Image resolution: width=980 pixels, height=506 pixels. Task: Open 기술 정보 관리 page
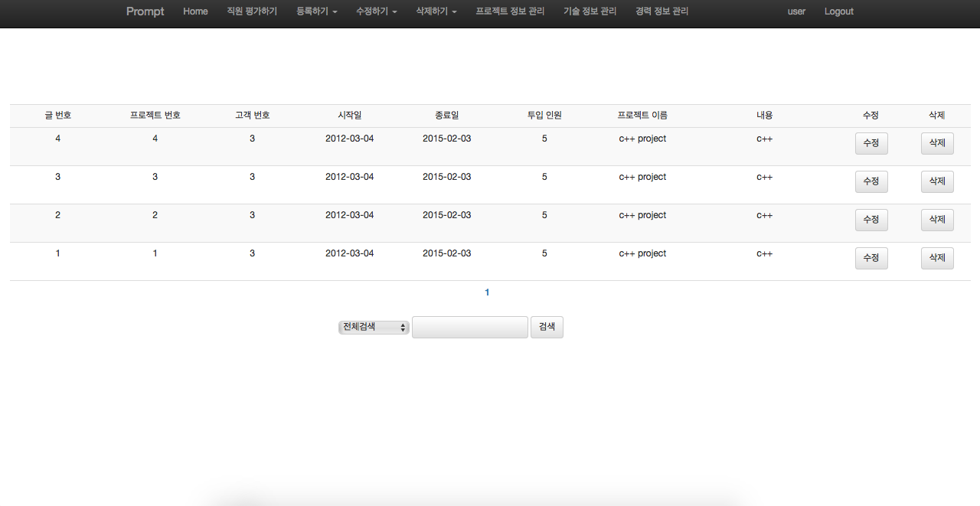tap(590, 11)
